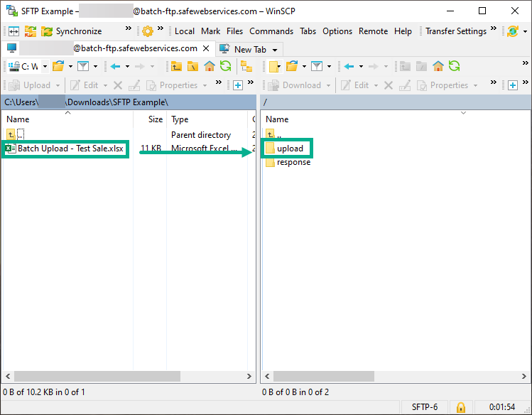Open the Remote menu
The image size is (532, 415).
point(373,31)
